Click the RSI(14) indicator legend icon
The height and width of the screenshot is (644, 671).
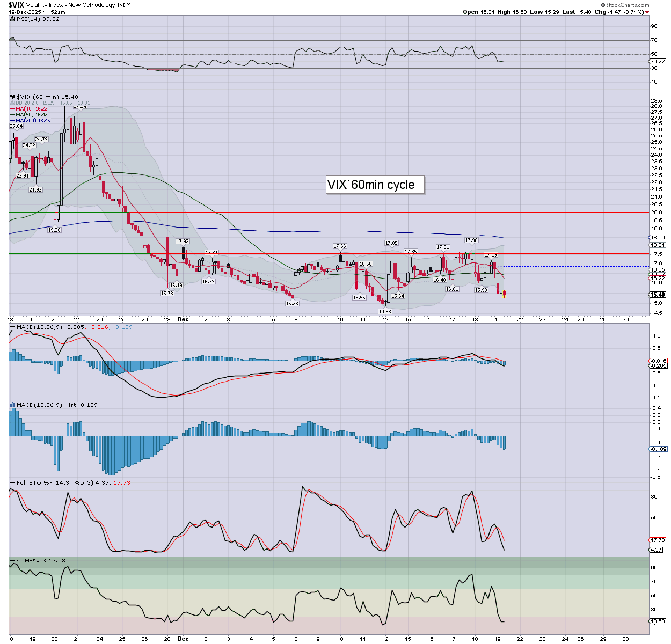[x=13, y=19]
